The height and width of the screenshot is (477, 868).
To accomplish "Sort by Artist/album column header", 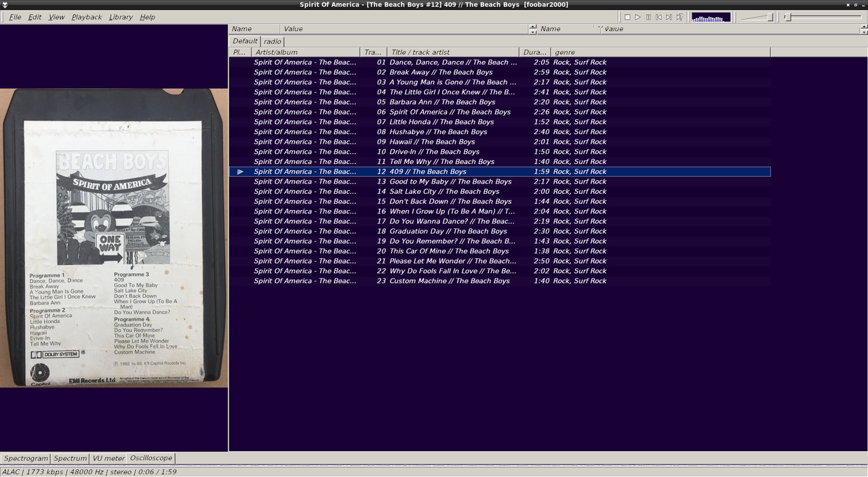I will (x=306, y=52).
